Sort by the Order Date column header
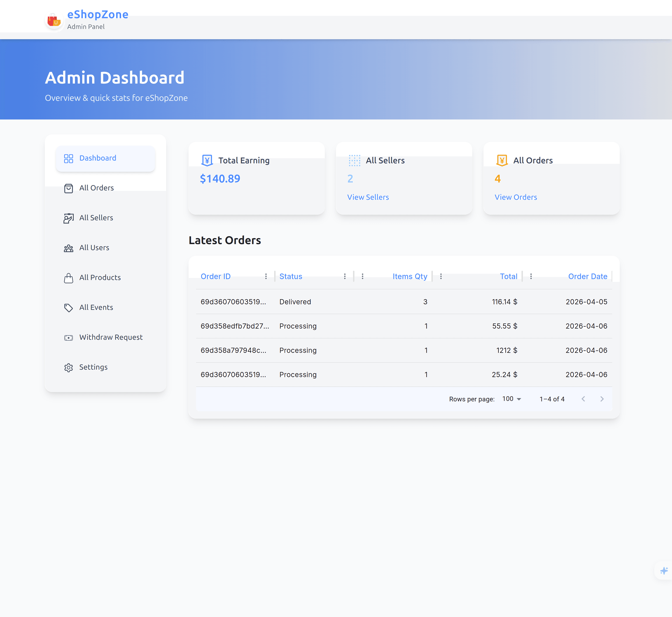The width and height of the screenshot is (672, 617). (587, 277)
